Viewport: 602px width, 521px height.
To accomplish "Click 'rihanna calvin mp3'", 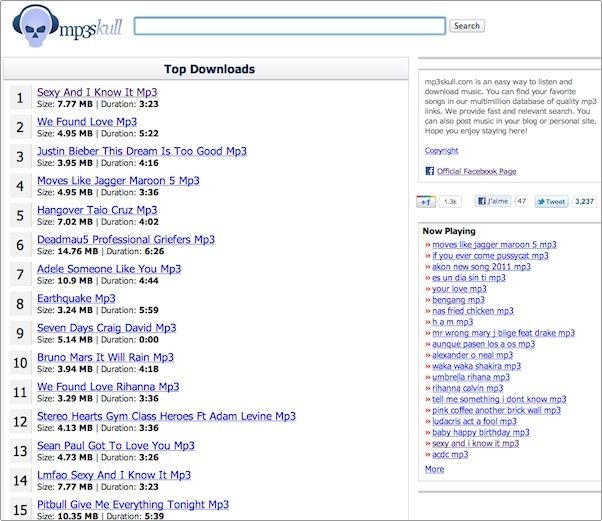I will 468,388.
